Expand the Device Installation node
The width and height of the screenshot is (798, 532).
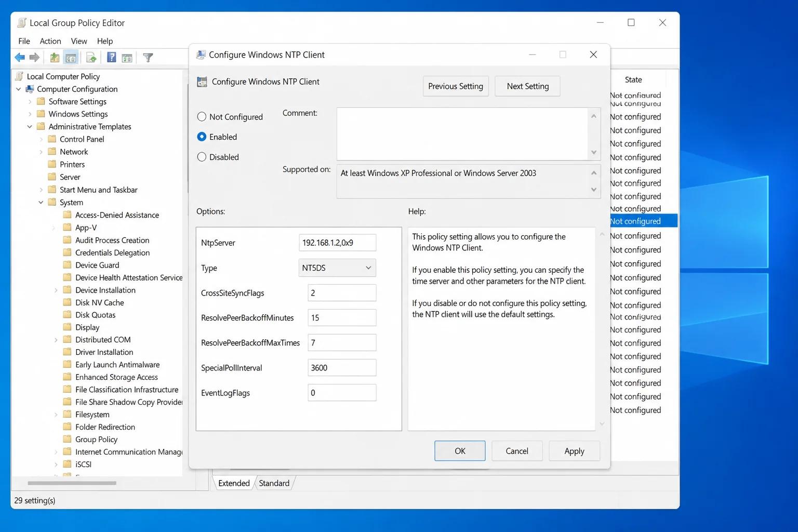pos(56,290)
